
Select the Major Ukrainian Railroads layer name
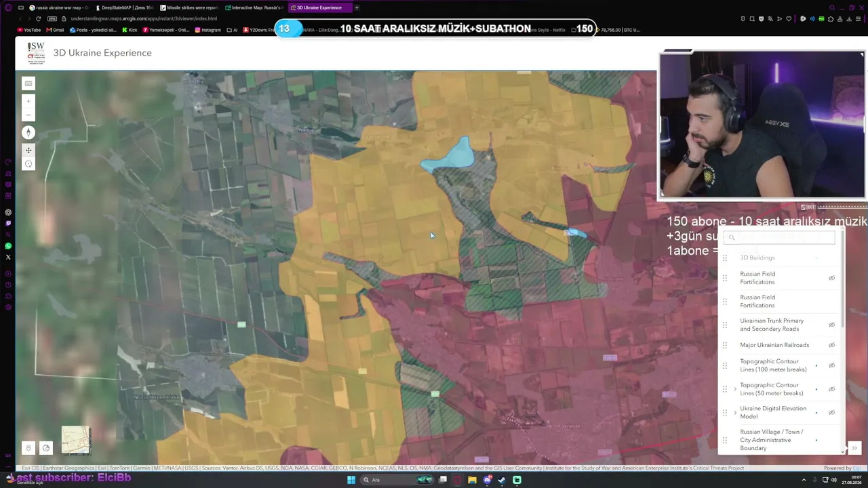pyautogui.click(x=774, y=345)
